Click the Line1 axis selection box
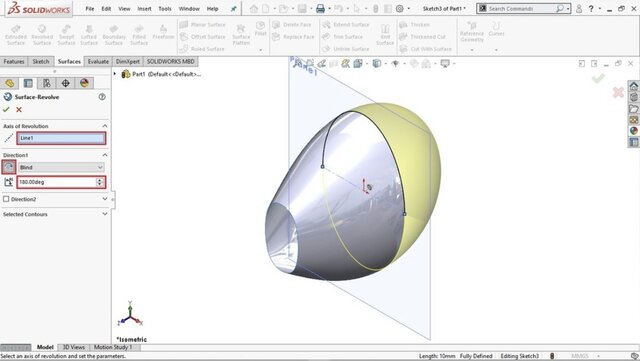Image resolution: width=640 pixels, height=361 pixels. pos(61,138)
